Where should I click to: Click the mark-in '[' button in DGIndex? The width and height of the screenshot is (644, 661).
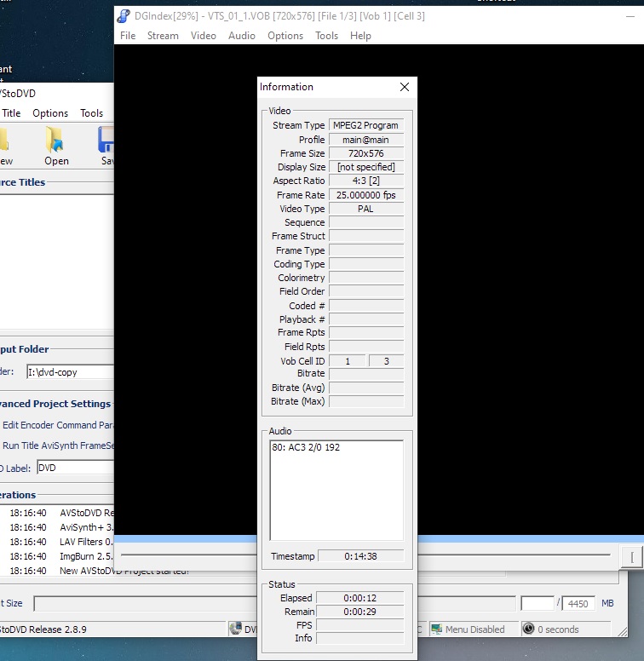tap(632, 557)
